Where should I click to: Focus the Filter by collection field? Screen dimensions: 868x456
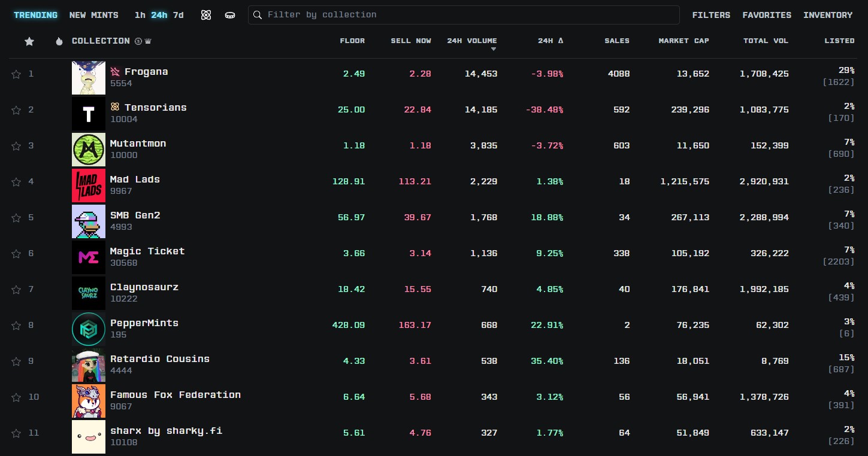point(464,15)
